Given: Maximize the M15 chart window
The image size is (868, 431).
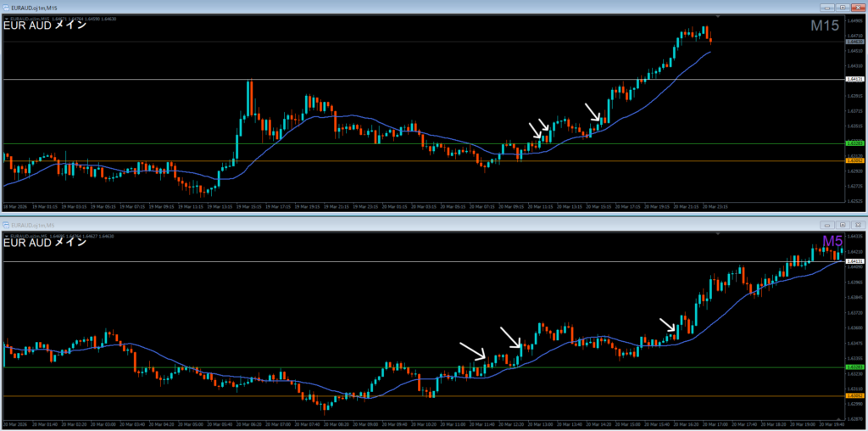Looking at the screenshot, I should click(x=842, y=7).
